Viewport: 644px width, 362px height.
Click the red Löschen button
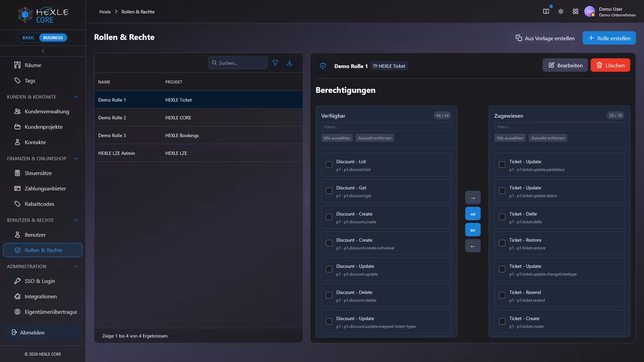pyautogui.click(x=610, y=65)
